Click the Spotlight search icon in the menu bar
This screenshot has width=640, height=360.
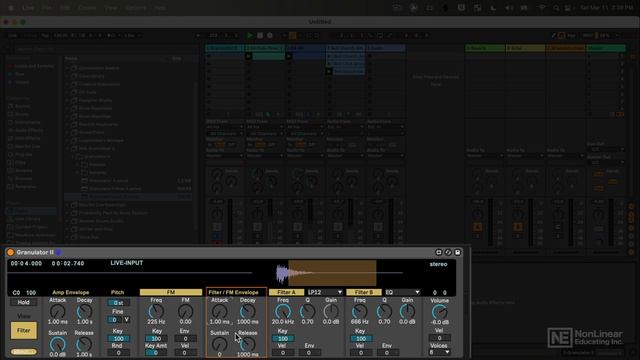point(556,8)
